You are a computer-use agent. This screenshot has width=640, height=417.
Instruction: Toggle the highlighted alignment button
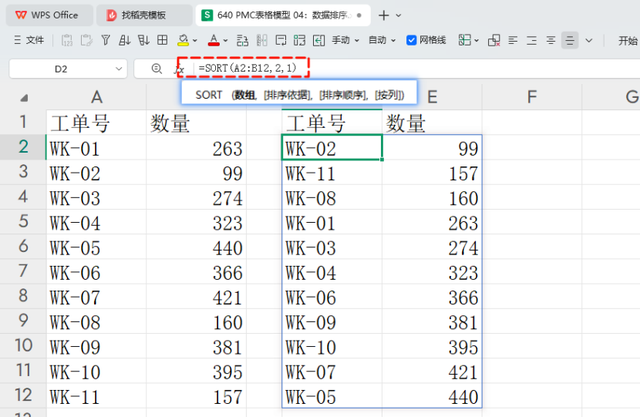570,40
